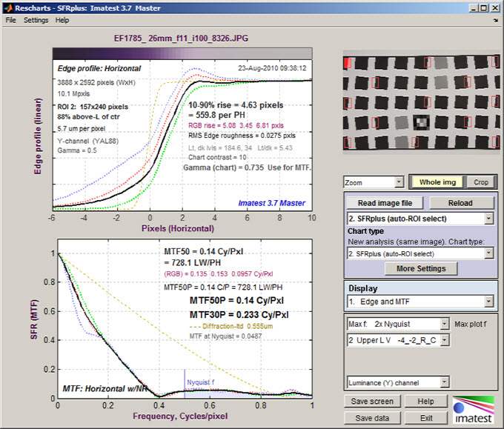Click RGB rise = 5.08 3.45 6.81 pxls

click(x=236, y=125)
